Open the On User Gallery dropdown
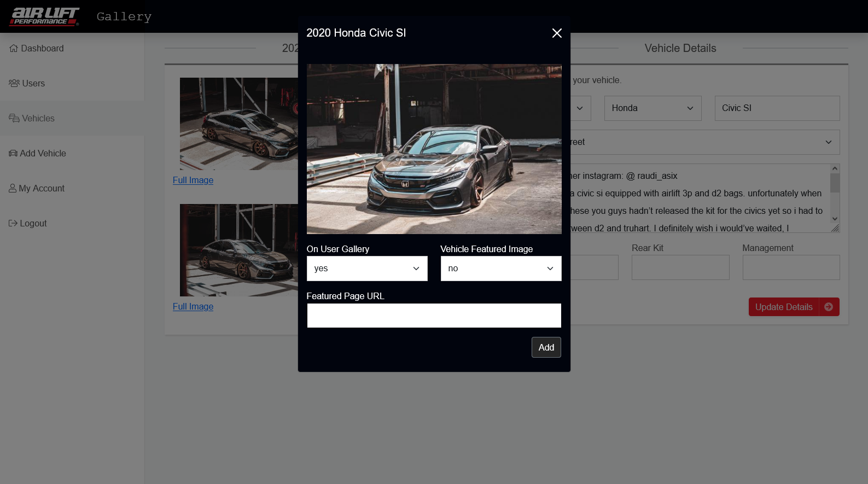 [x=367, y=269]
